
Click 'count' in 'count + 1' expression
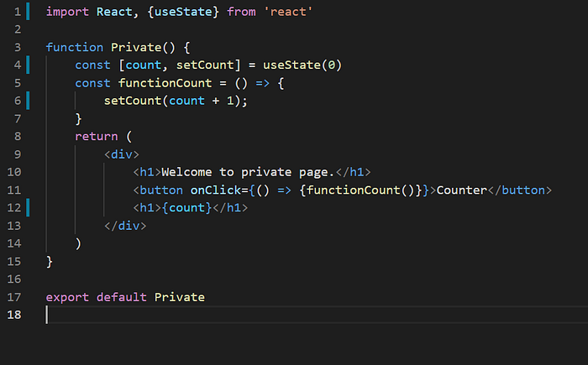186,101
